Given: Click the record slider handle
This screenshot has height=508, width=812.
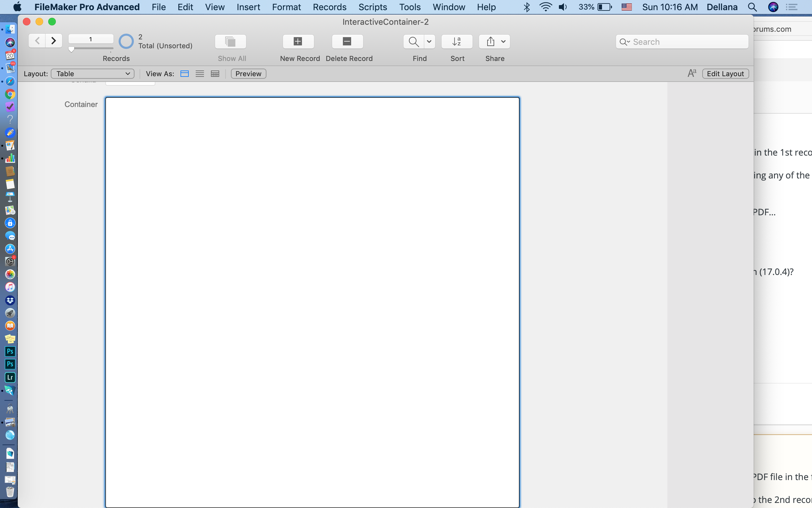Looking at the screenshot, I should (x=71, y=50).
